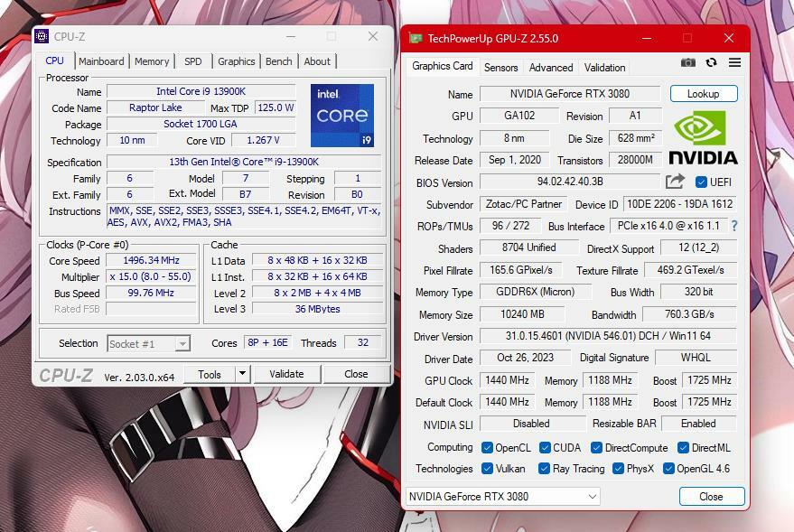This screenshot has width=794, height=532.
Task: Click the GPU-Z refresh icon
Action: click(711, 62)
